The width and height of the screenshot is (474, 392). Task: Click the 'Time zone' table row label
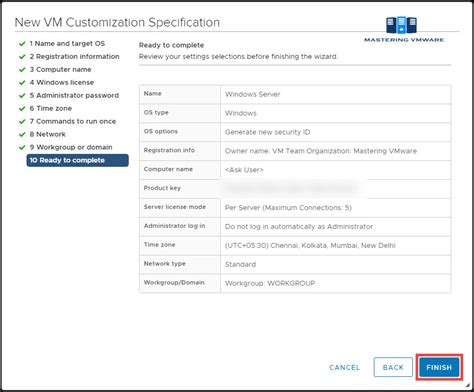pos(159,245)
